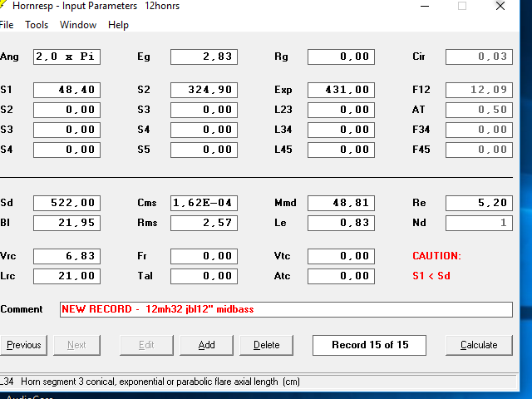
Task: Click the Delete button
Action: (x=267, y=345)
